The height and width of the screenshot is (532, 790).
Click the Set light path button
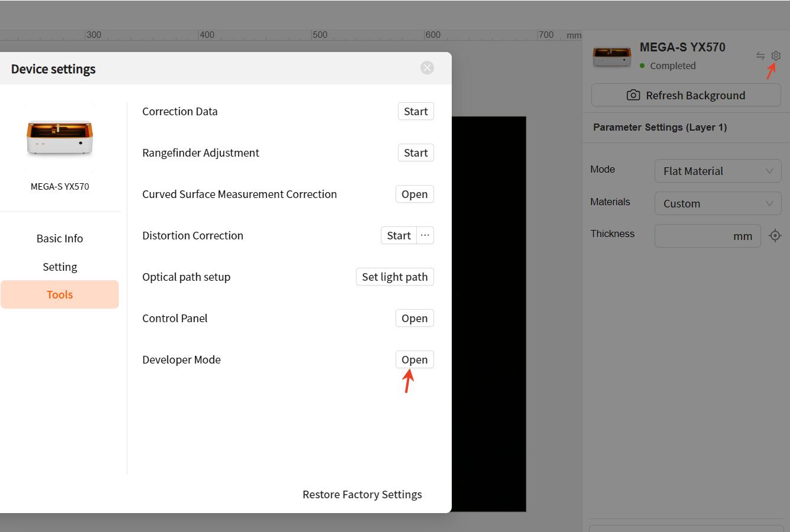point(394,277)
